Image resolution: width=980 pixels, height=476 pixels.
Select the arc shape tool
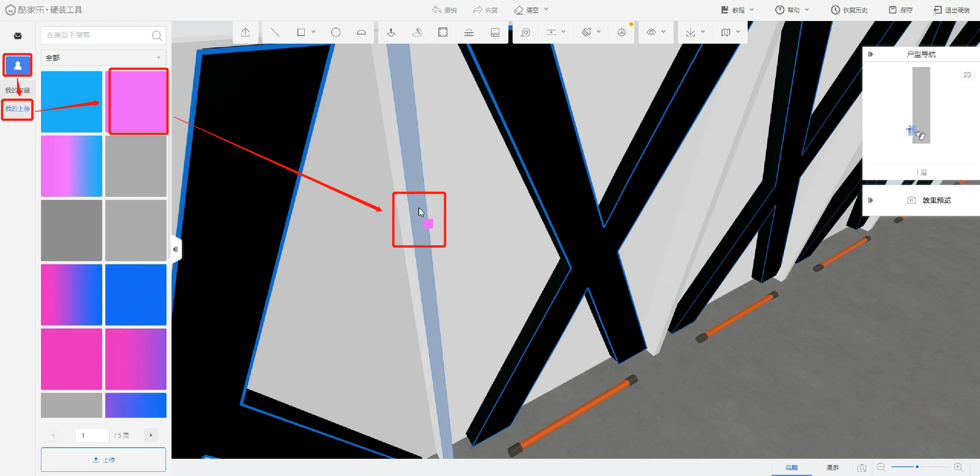(361, 32)
